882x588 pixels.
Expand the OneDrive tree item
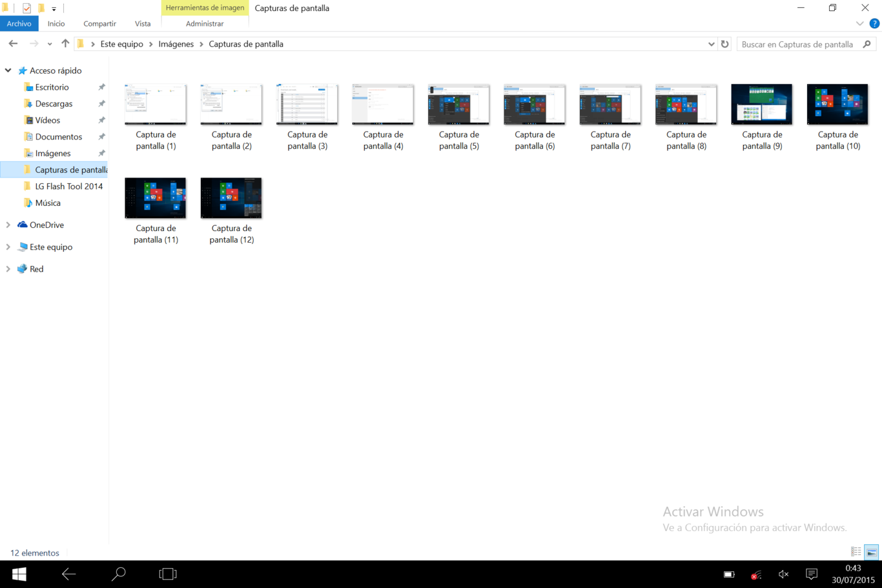[8, 225]
